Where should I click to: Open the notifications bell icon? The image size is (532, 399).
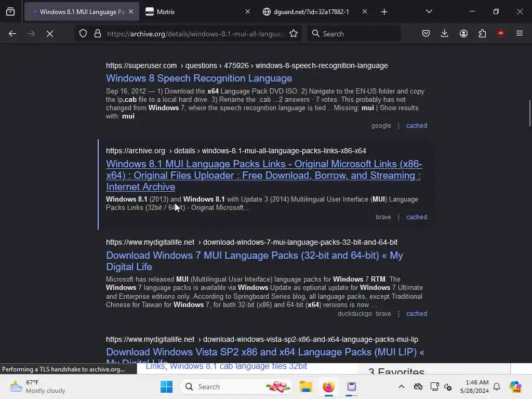coord(497,387)
